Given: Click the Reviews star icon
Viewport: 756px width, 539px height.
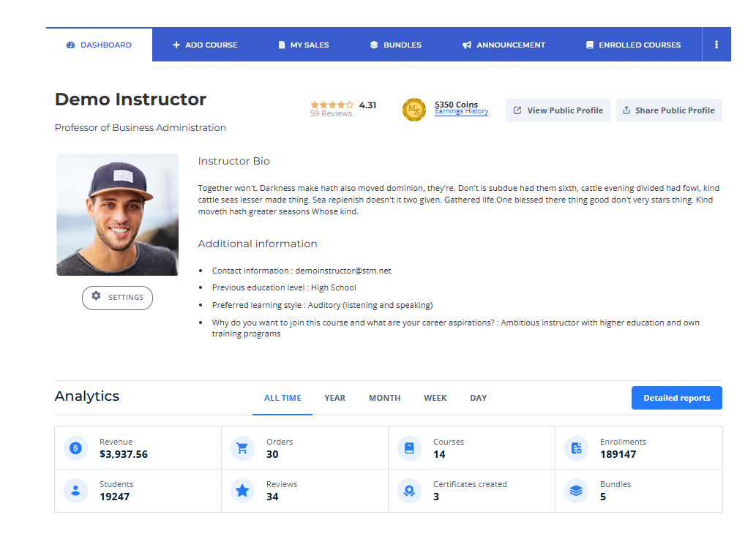Looking at the screenshot, I should [242, 491].
